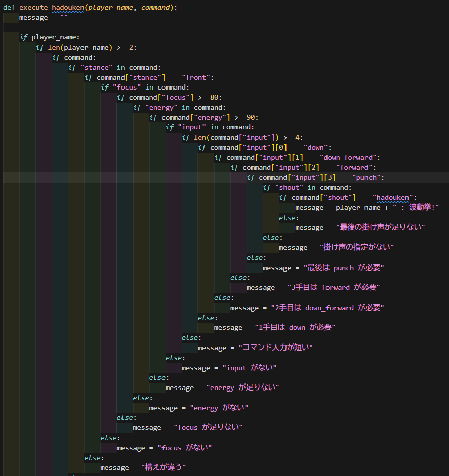Click the "掛け声の指定がない" message string

click(x=356, y=247)
